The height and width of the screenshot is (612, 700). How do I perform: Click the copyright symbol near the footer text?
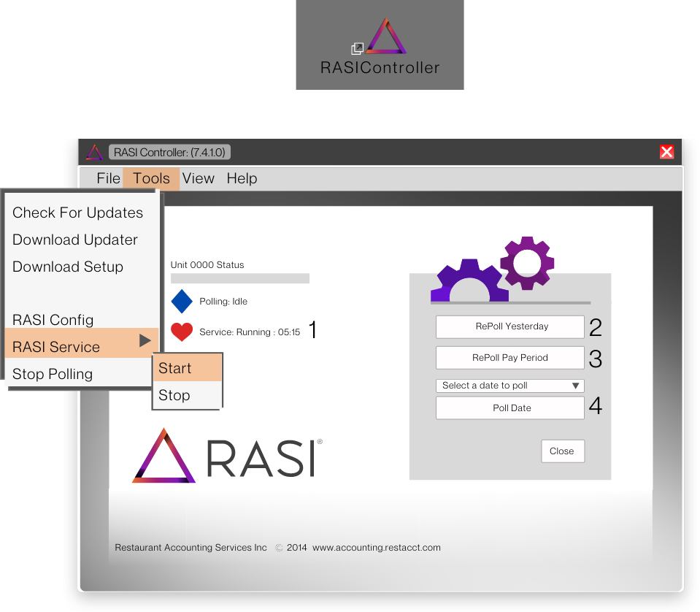tap(279, 547)
